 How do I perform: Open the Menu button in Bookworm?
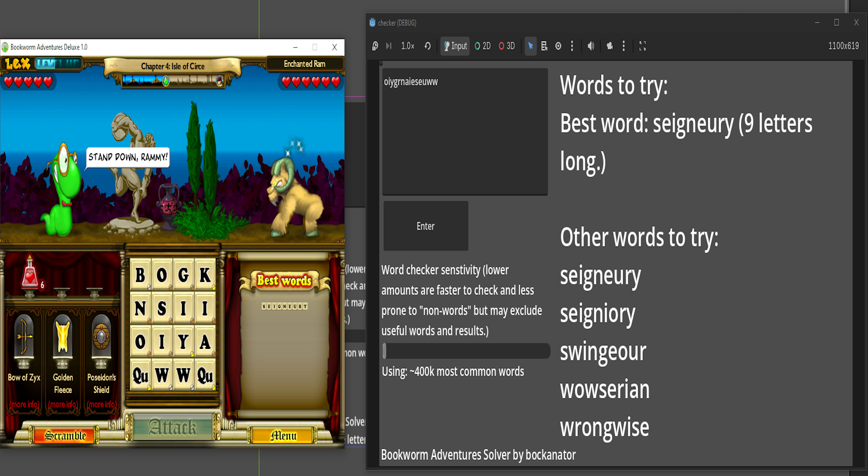coord(283,436)
